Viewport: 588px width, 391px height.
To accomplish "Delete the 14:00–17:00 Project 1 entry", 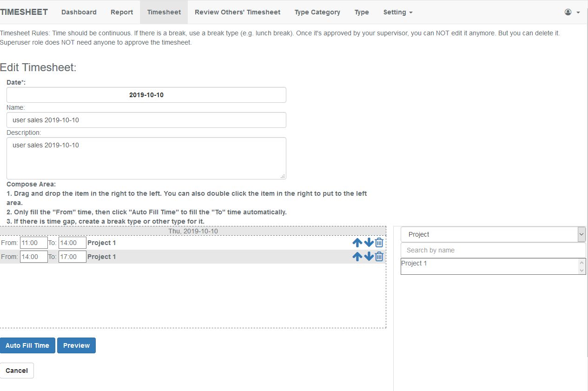I will [379, 256].
